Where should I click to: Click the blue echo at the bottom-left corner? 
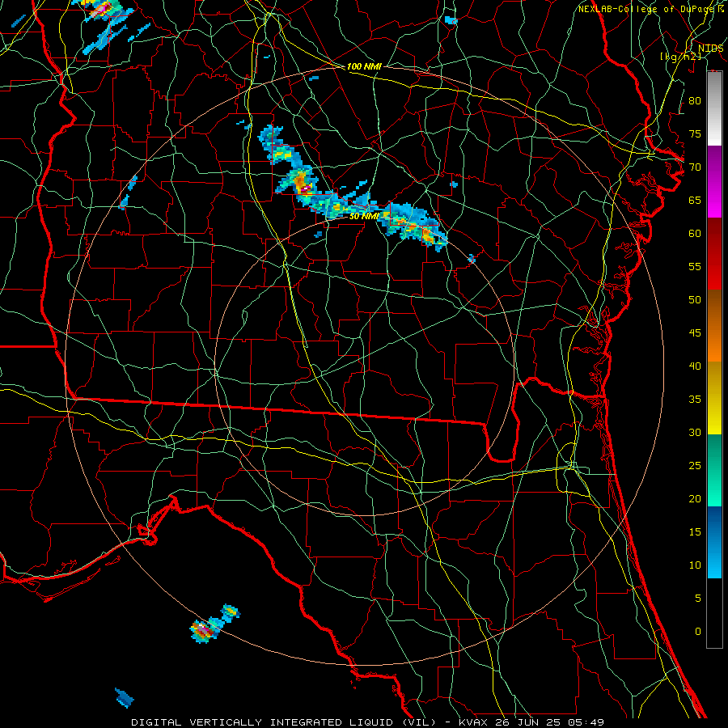(x=125, y=698)
